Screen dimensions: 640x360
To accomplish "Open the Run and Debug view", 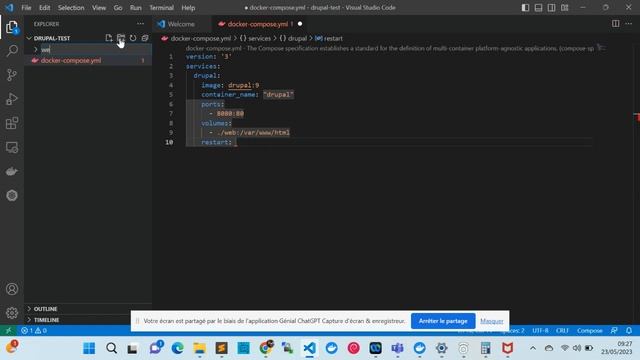I will (12, 99).
